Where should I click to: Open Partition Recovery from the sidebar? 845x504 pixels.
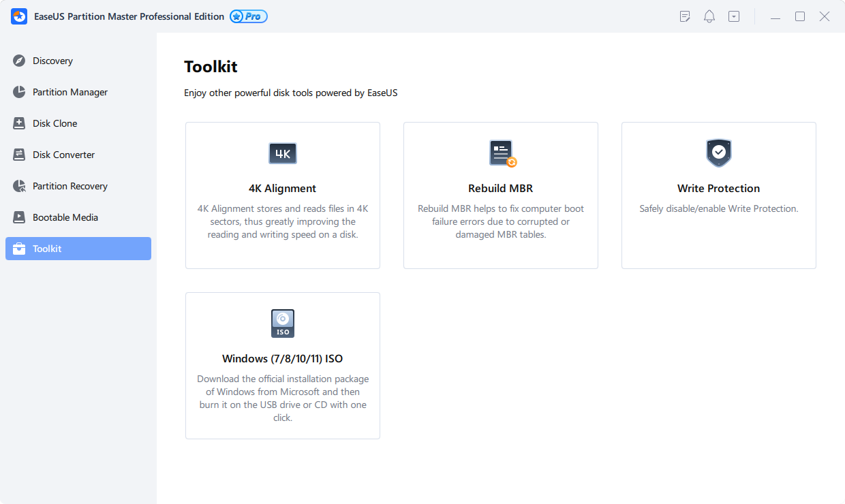click(70, 186)
